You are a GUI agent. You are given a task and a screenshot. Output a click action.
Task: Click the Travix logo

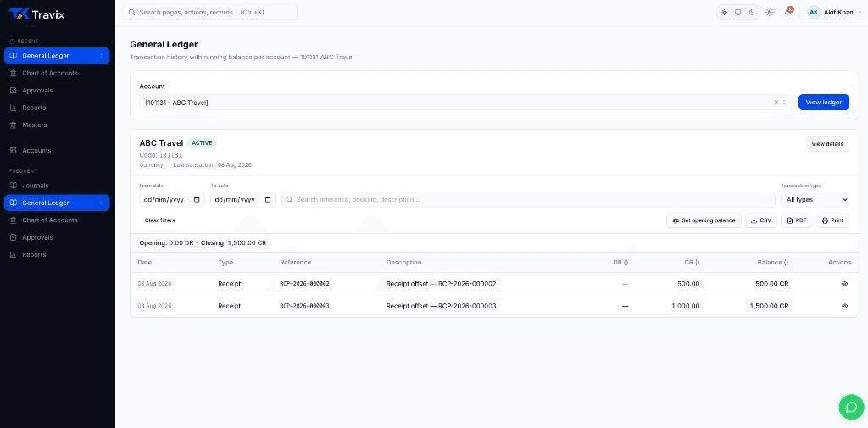click(36, 14)
